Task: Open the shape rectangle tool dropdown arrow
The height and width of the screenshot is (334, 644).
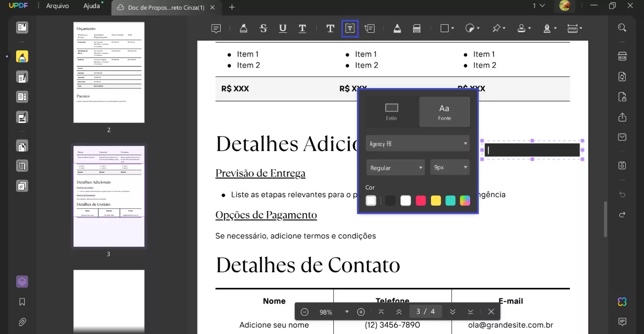Action: 452,28
